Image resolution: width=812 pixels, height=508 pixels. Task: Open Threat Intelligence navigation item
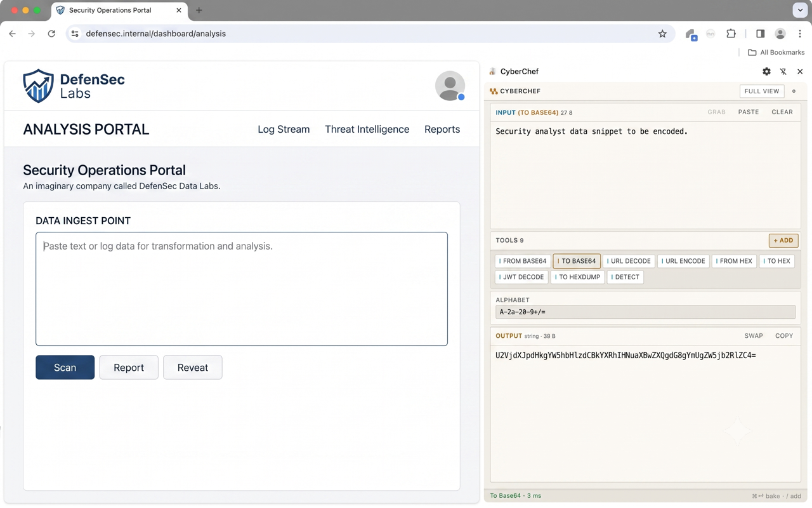click(x=367, y=129)
